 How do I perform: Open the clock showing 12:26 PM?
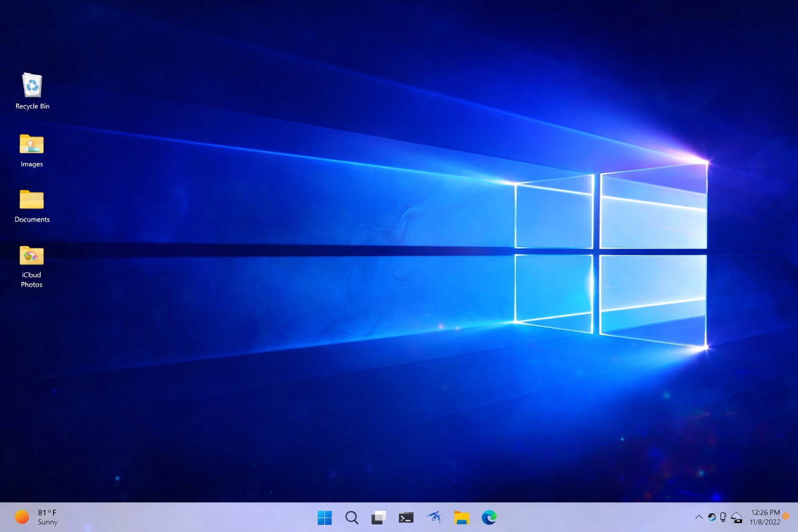click(765, 517)
